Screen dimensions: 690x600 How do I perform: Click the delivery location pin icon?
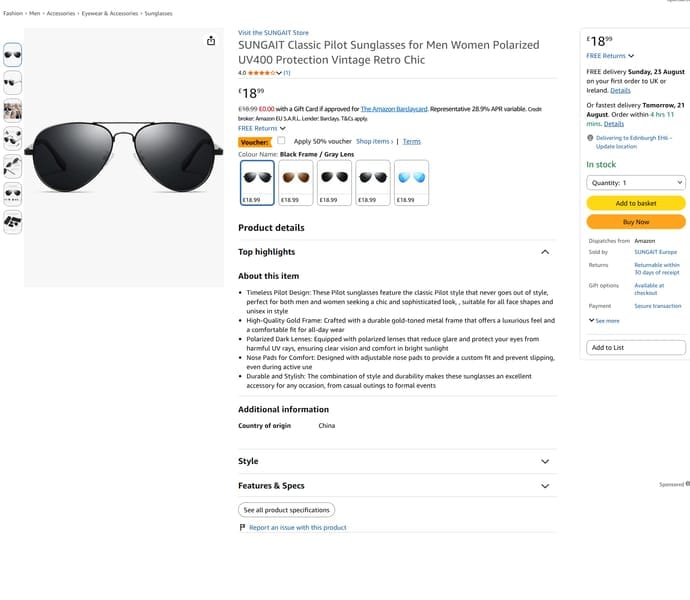coord(590,138)
